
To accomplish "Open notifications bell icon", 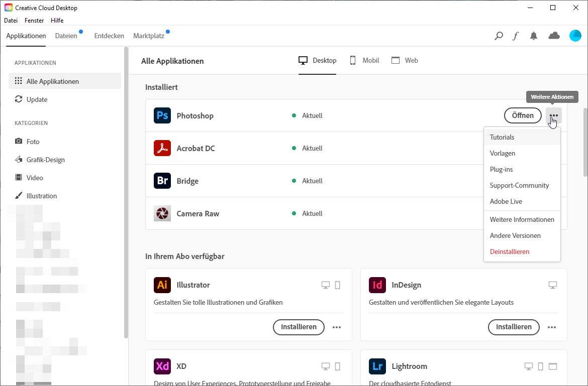I will coord(534,36).
